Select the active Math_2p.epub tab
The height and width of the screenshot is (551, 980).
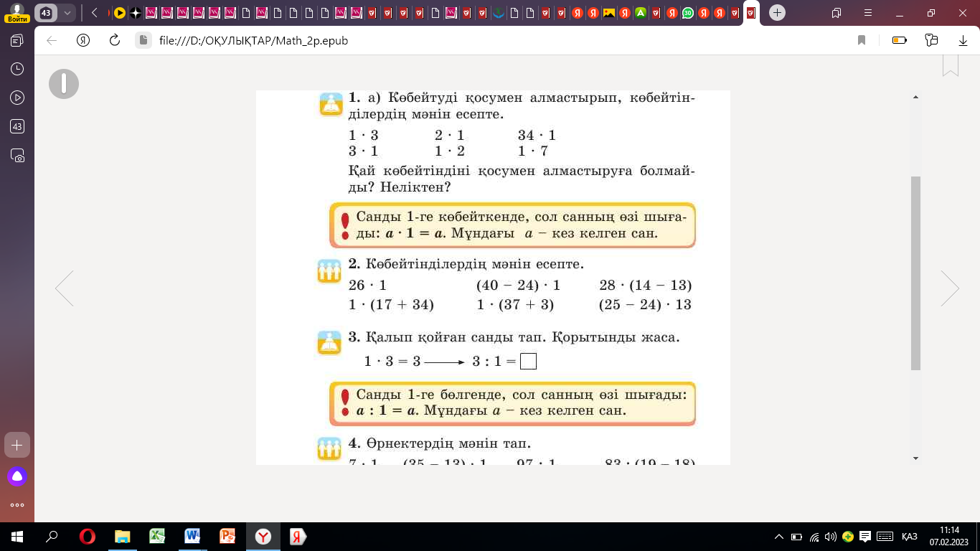tap(750, 13)
